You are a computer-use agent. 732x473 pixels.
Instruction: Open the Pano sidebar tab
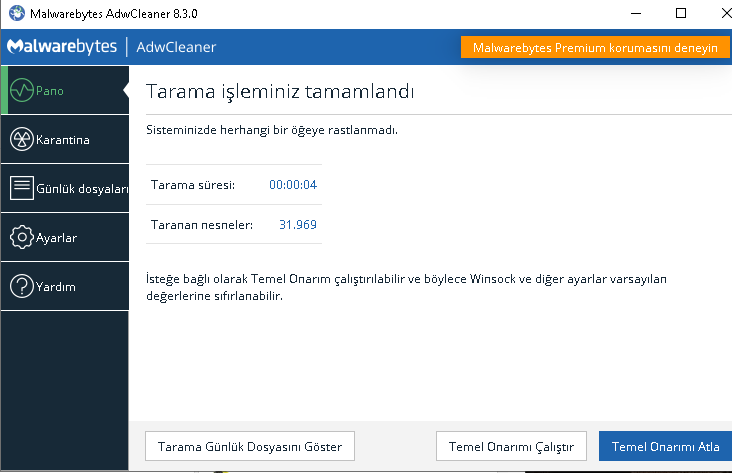click(65, 90)
